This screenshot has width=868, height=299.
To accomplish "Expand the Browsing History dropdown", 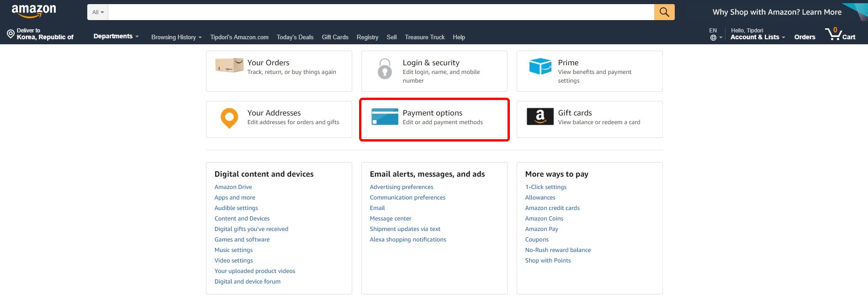I will click(176, 37).
